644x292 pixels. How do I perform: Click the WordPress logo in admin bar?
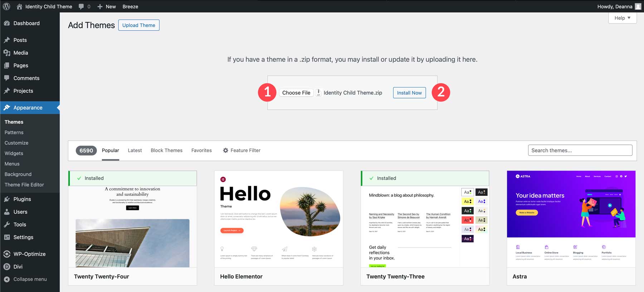tap(6, 6)
